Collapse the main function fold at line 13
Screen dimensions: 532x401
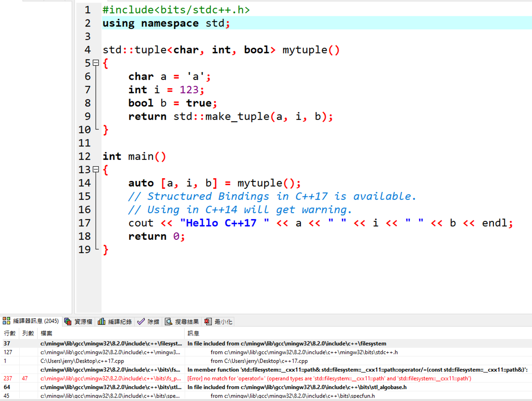(x=96, y=169)
